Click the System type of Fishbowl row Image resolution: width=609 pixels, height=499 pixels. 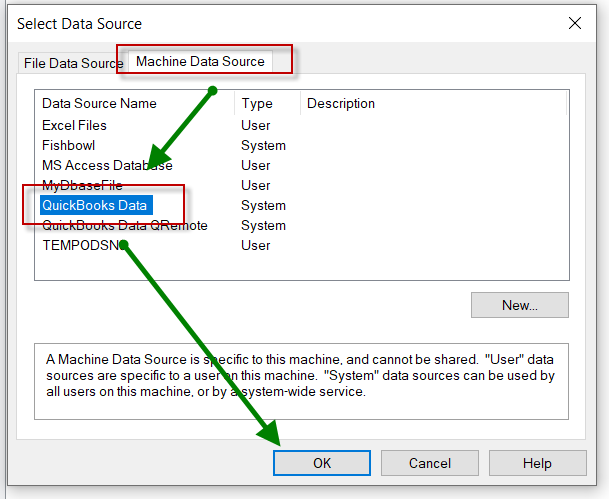[263, 145]
